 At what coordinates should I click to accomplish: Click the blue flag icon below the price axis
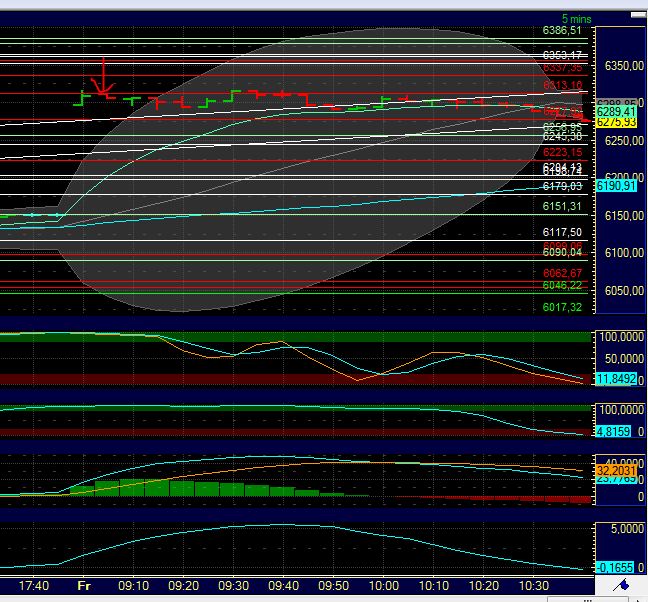621,584
